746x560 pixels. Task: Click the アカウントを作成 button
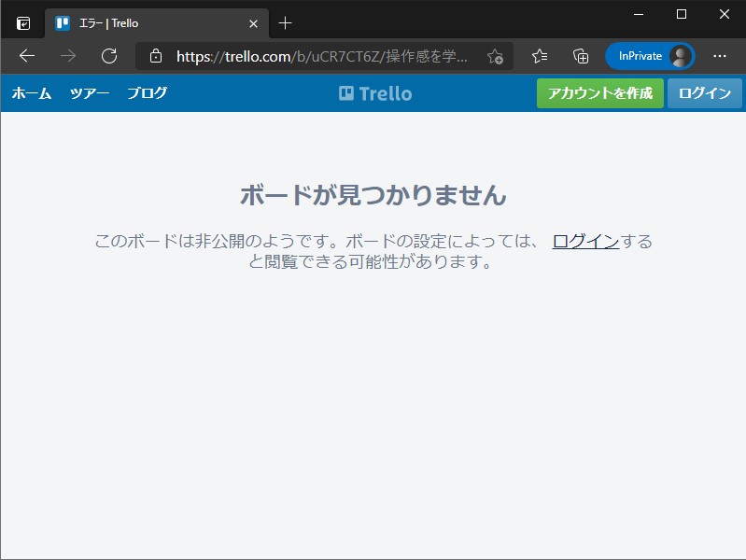[600, 93]
